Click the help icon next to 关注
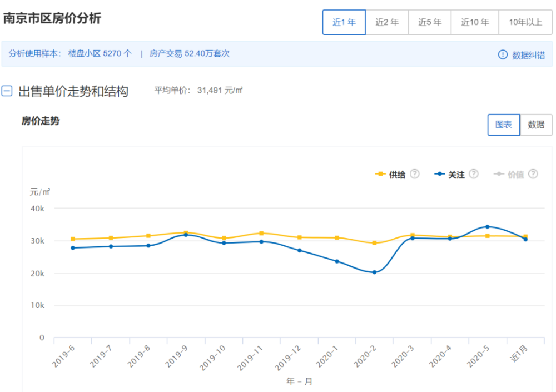The height and width of the screenshot is (392, 556). coord(474,174)
